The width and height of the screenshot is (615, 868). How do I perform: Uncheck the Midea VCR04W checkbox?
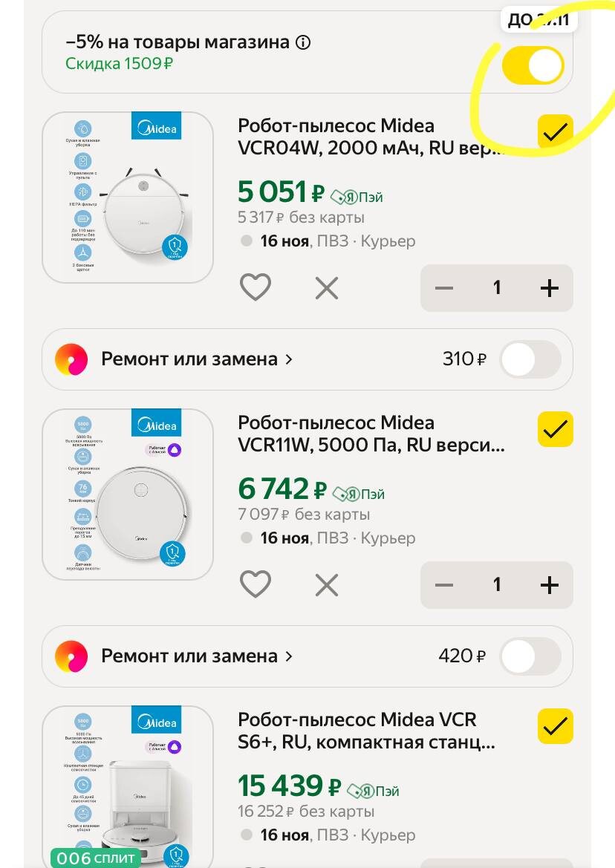click(555, 132)
